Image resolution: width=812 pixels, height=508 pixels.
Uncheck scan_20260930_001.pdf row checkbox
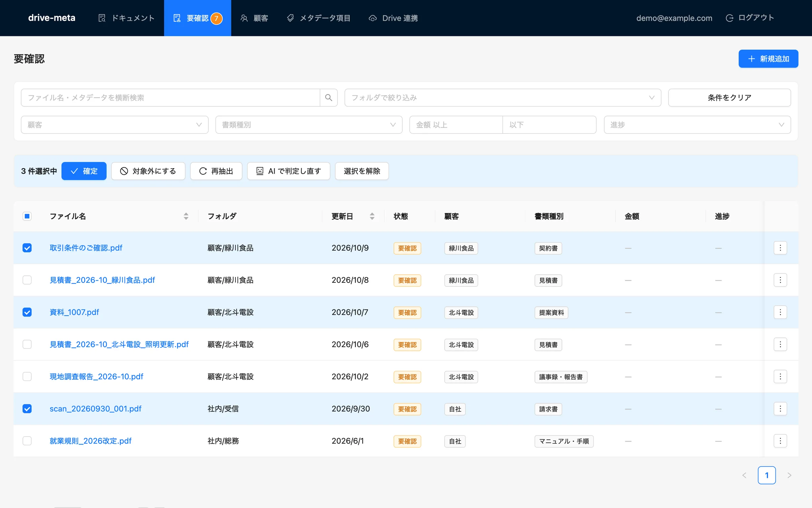[x=27, y=409]
